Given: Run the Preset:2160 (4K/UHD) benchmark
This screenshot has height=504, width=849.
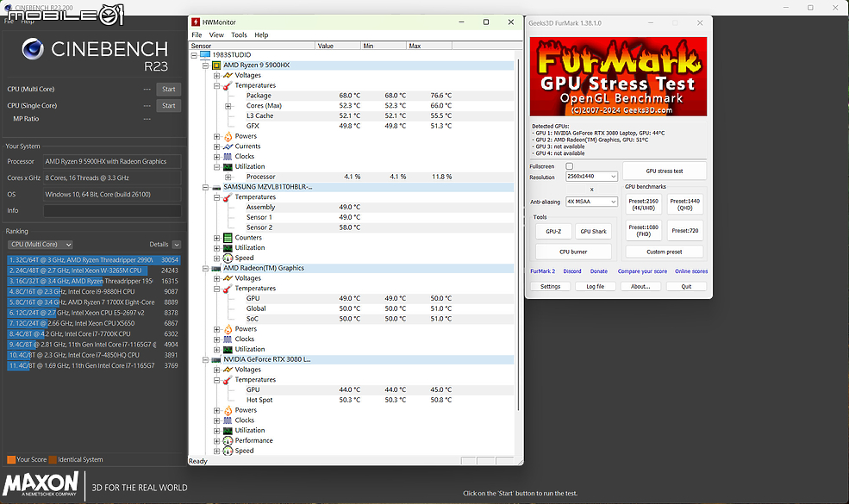Looking at the screenshot, I should click(x=643, y=204).
